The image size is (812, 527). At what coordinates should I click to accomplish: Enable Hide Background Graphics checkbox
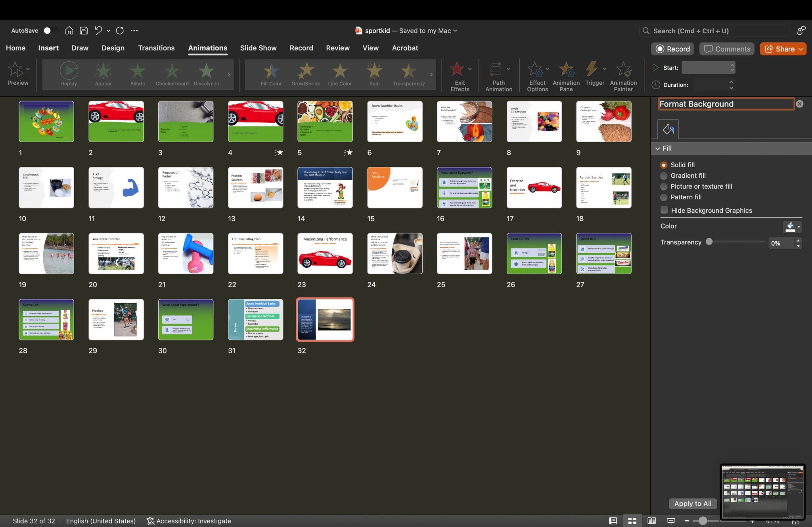664,210
